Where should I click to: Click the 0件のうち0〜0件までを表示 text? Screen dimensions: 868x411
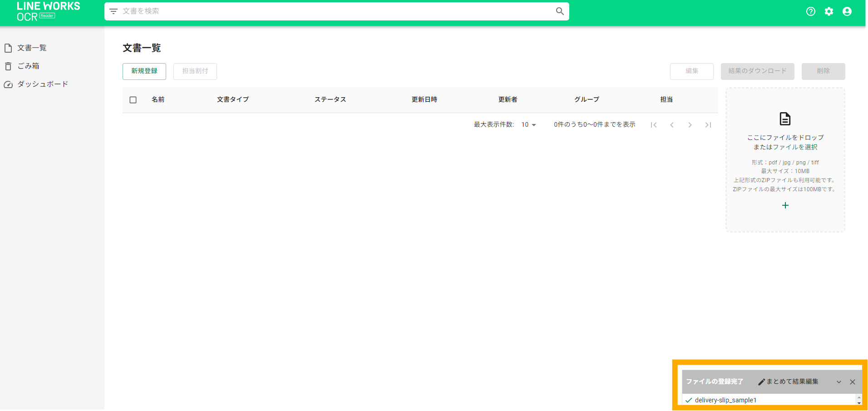click(594, 124)
